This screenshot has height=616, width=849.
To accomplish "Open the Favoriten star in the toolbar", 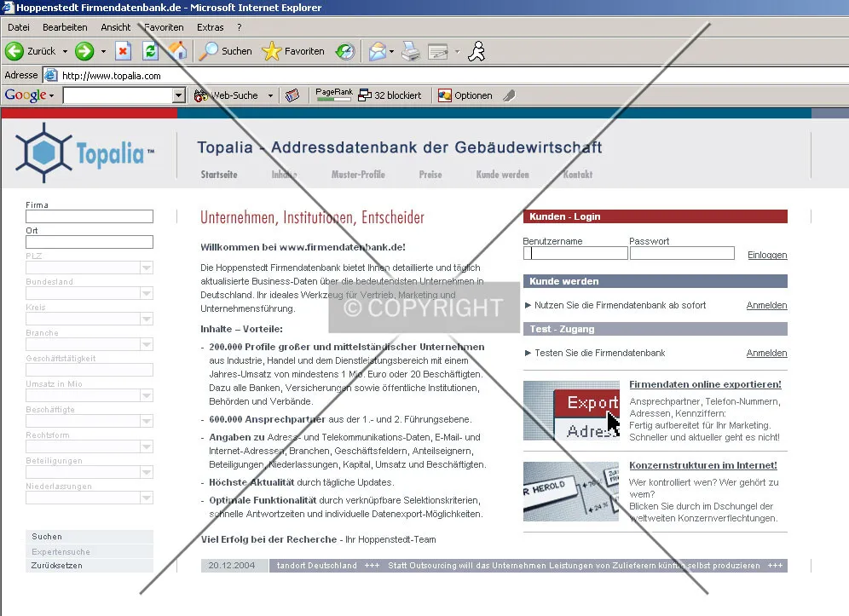I will (x=293, y=51).
